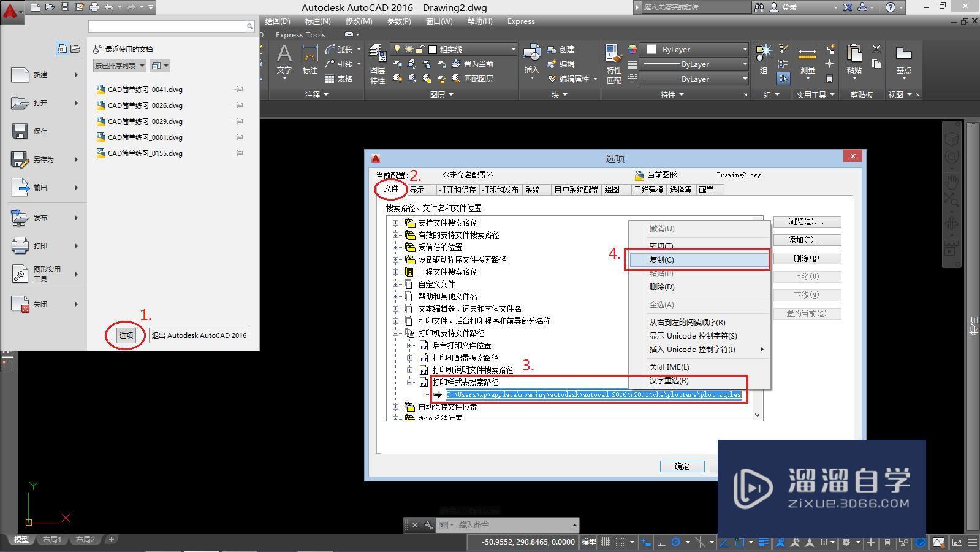Select 复制(C) in context menu
Screen dimensions: 980x552
(x=699, y=260)
